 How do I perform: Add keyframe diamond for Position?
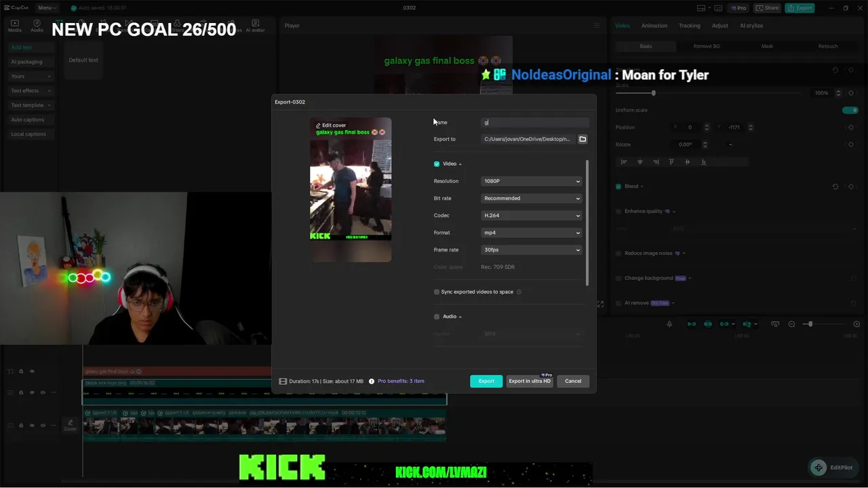coord(851,127)
